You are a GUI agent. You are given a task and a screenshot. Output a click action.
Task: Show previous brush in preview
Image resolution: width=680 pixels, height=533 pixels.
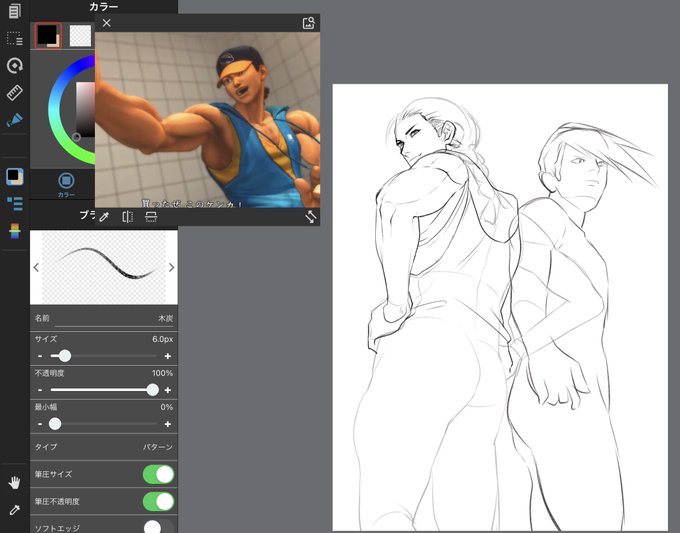click(x=36, y=268)
